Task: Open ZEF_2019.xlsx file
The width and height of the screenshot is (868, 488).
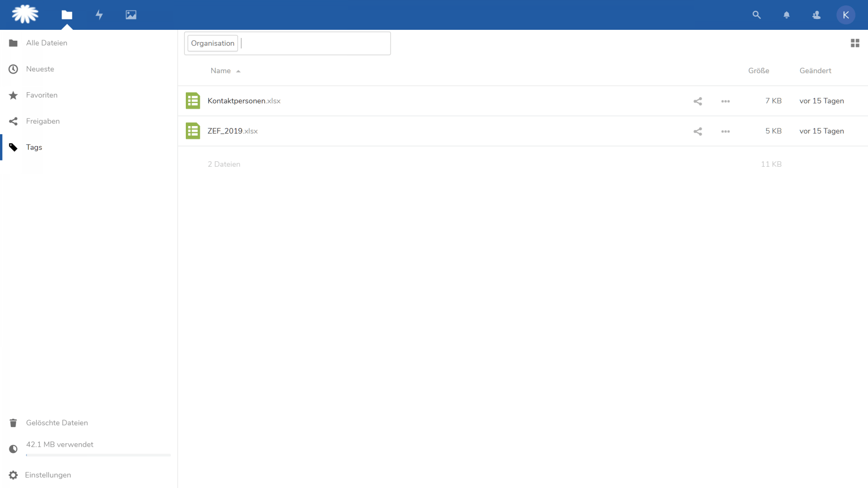Action: pyautogui.click(x=232, y=131)
